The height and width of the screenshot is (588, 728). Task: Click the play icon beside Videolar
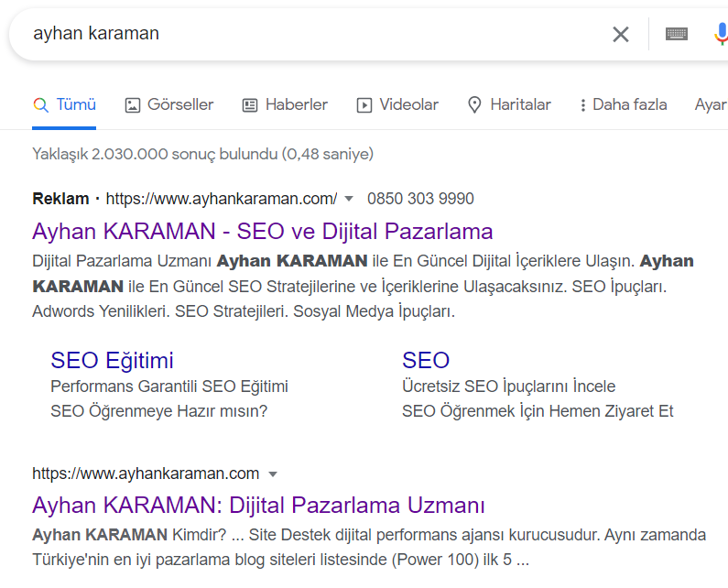pyautogui.click(x=364, y=105)
